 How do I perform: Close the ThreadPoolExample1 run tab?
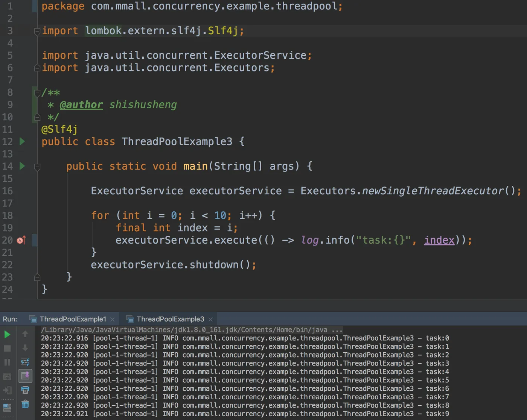coord(112,320)
